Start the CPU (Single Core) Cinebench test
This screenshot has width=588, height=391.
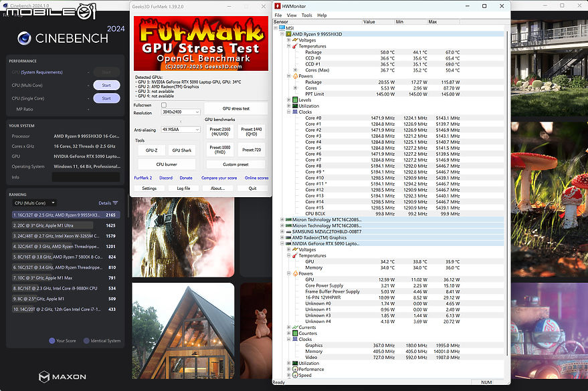click(106, 98)
